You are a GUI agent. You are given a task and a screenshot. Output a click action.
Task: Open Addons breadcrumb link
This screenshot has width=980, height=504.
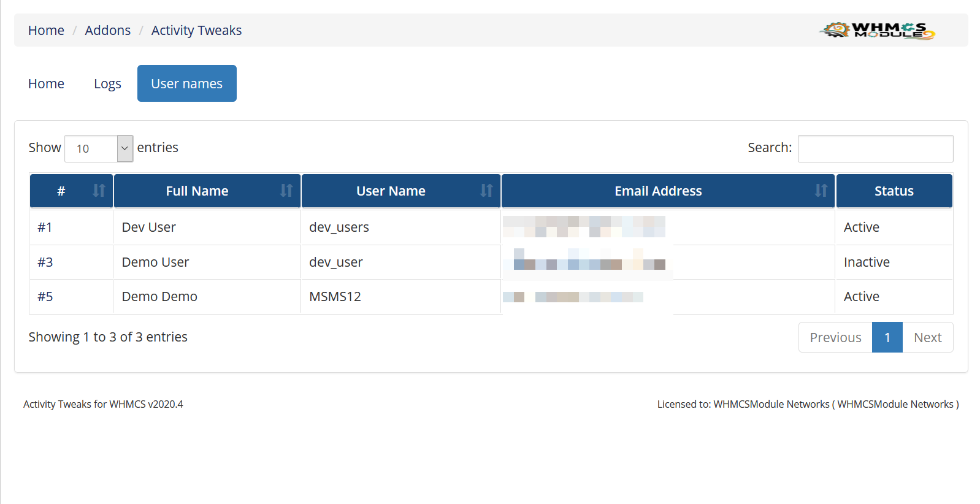pyautogui.click(x=108, y=30)
